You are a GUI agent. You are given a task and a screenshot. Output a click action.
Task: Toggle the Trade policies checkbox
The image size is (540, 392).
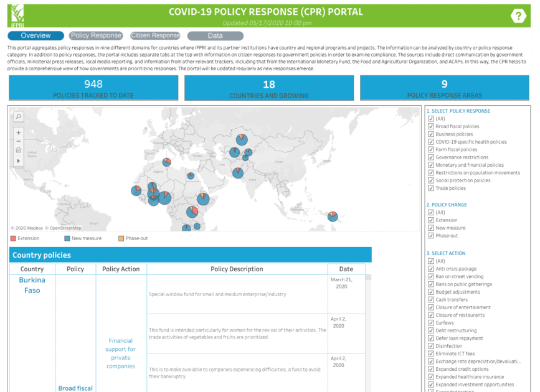(430, 188)
